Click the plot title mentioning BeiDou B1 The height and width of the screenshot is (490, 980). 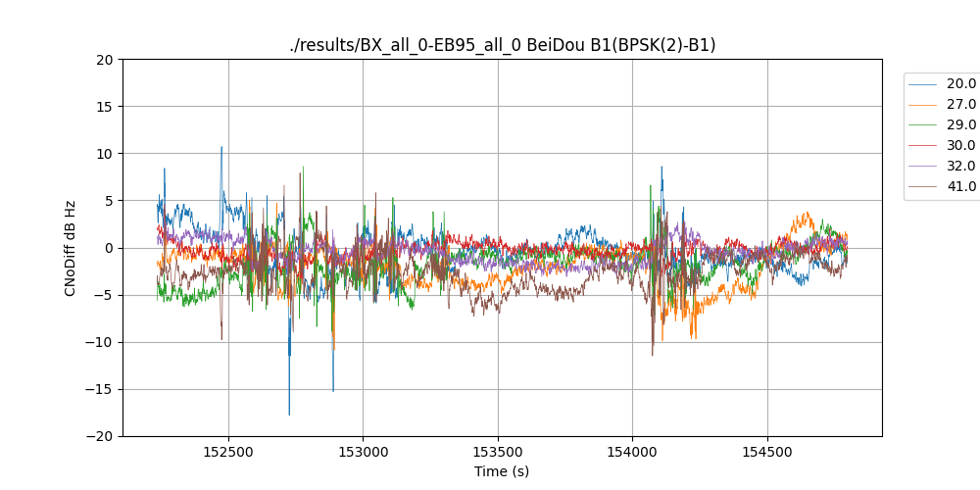502,45
